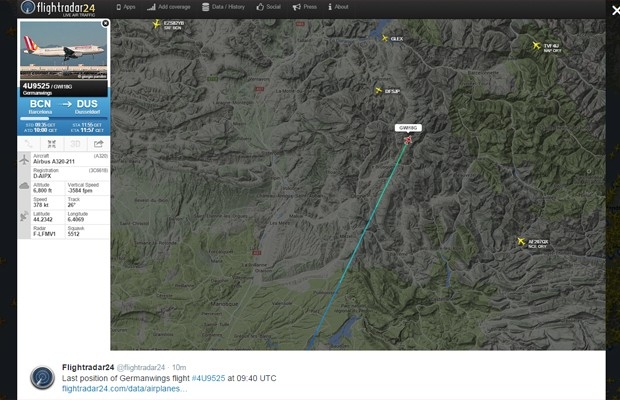Open the Add coverage menu
Image resolution: width=620 pixels, height=400 pixels.
tap(168, 7)
